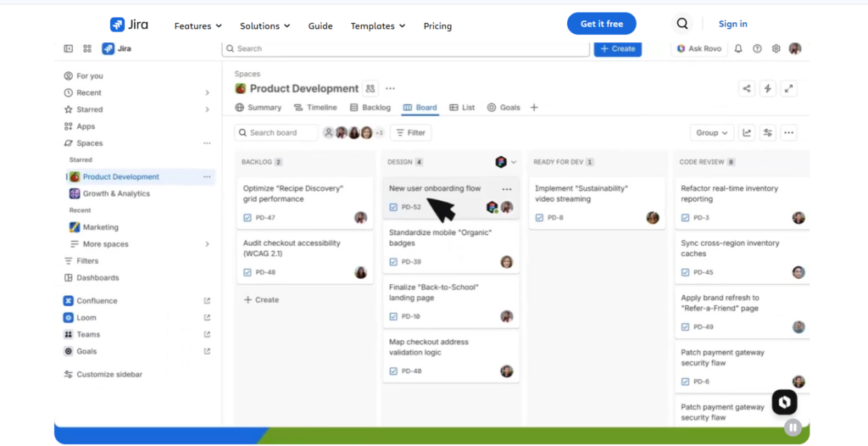
Task: Click the Rovo floating chat button
Action: pos(784,402)
